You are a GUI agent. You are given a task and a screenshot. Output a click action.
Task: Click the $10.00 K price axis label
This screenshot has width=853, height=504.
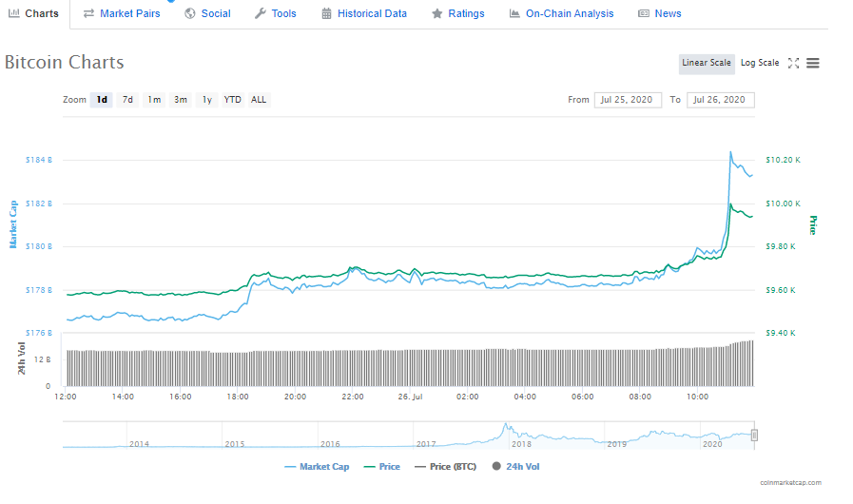click(783, 204)
